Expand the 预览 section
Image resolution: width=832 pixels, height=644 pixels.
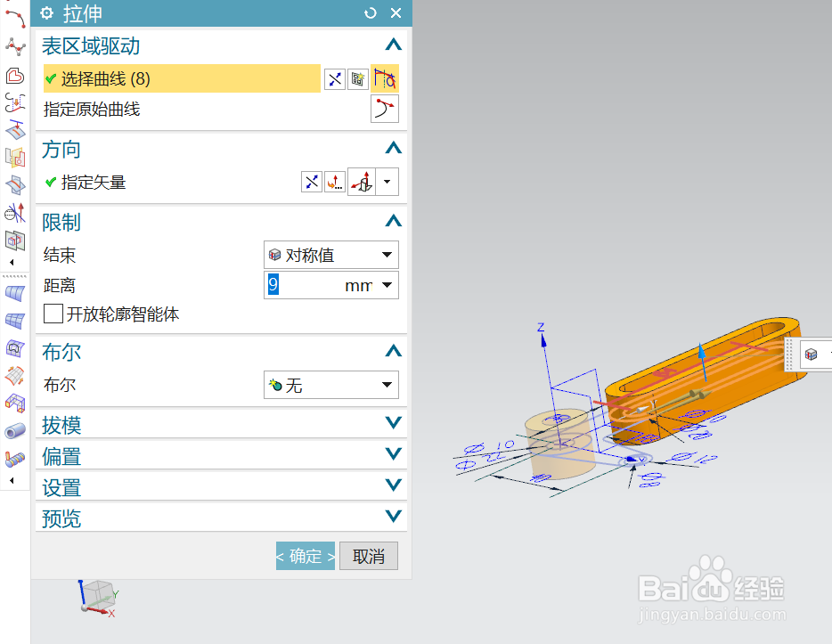pyautogui.click(x=393, y=516)
